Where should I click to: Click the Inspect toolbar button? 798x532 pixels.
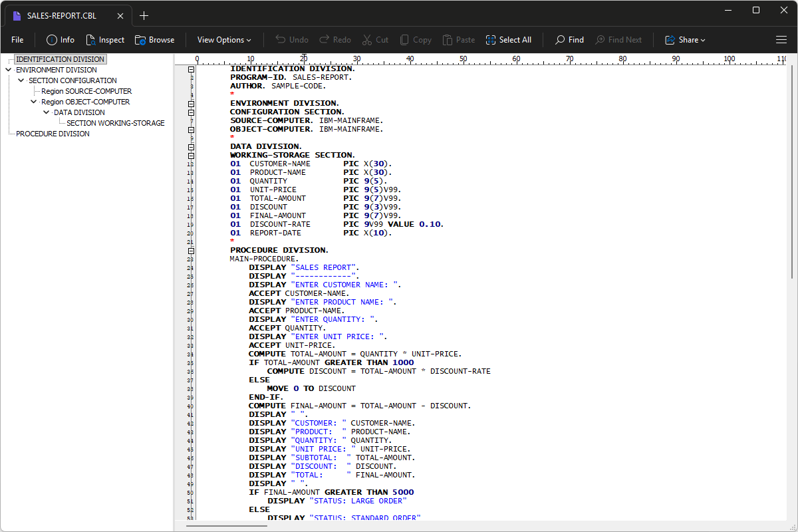(104, 40)
